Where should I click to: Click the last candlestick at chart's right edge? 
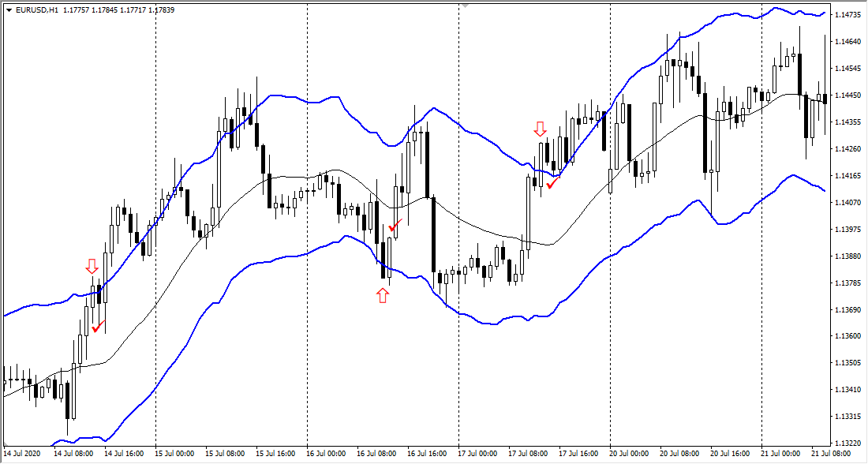[825, 98]
